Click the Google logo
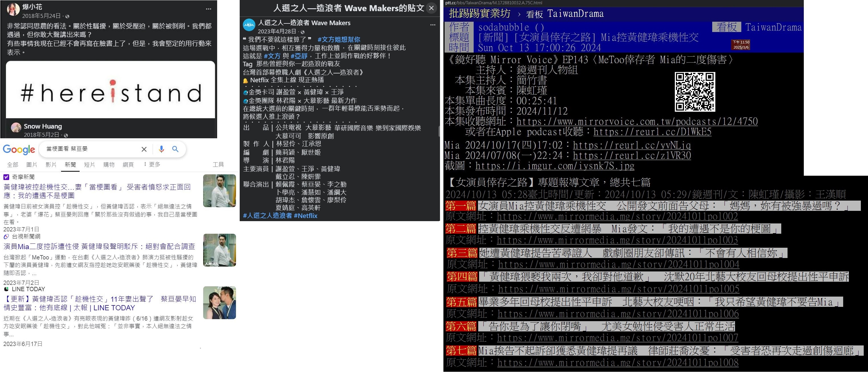 coord(19,149)
